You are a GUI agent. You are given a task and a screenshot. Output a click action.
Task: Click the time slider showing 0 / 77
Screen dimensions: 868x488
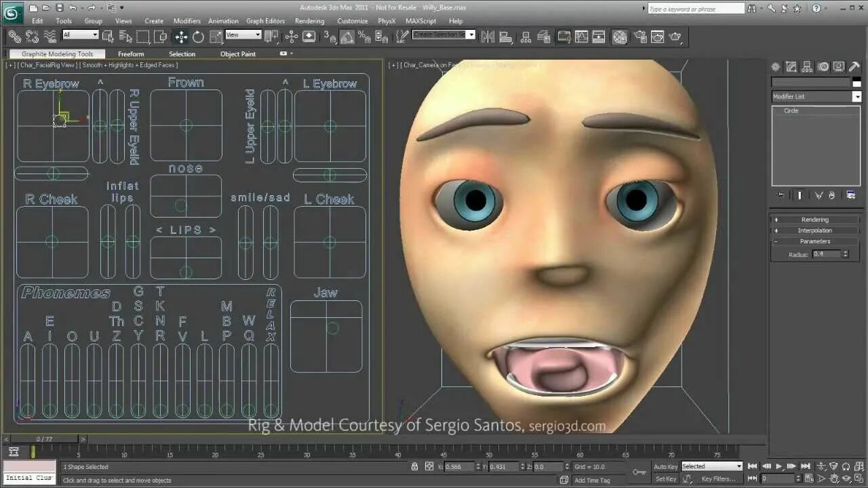point(44,439)
